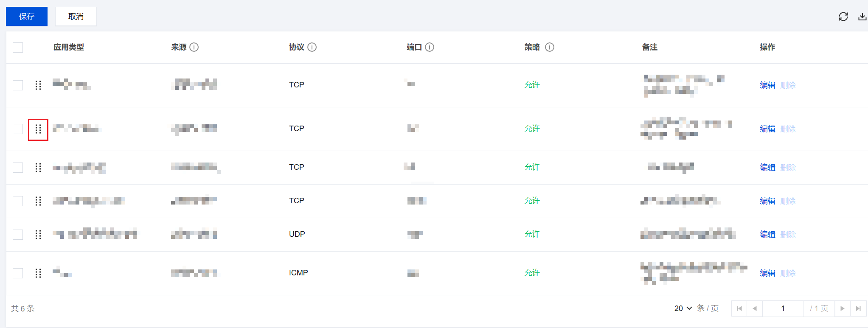
Task: Click the page number input field
Action: (x=783, y=308)
